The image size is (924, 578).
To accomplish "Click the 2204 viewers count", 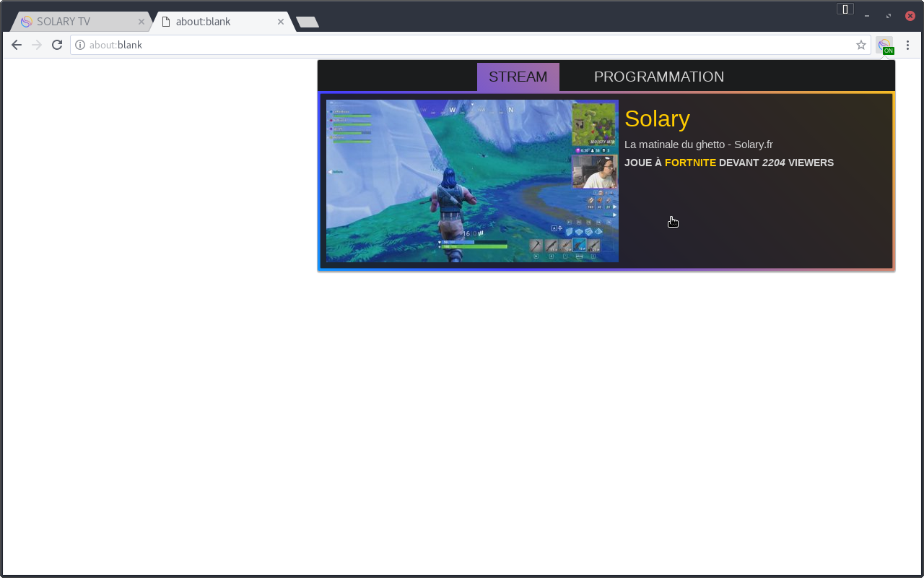I will coord(774,163).
